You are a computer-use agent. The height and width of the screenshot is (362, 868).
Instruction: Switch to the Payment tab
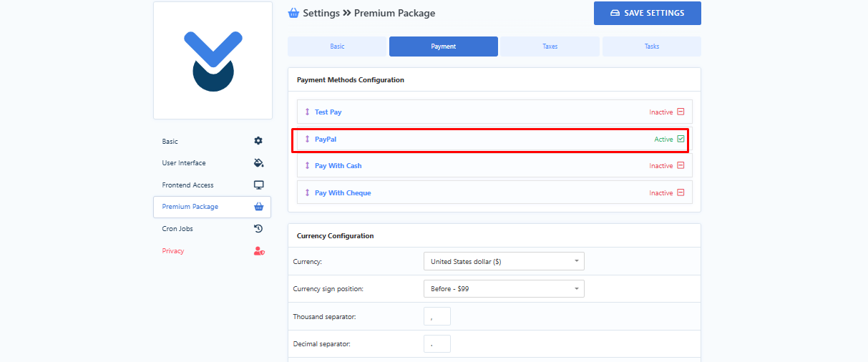(x=444, y=47)
